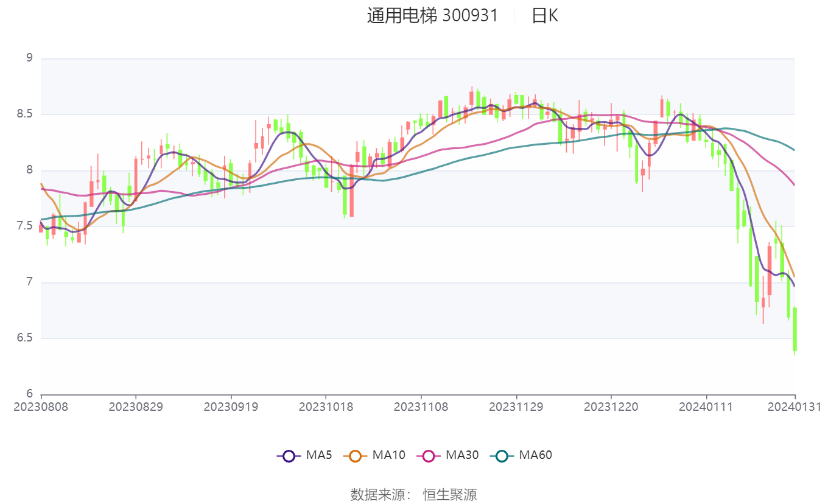This screenshot has width=828, height=504.
Task: Select the 20240131 date axis label
Action: [795, 407]
